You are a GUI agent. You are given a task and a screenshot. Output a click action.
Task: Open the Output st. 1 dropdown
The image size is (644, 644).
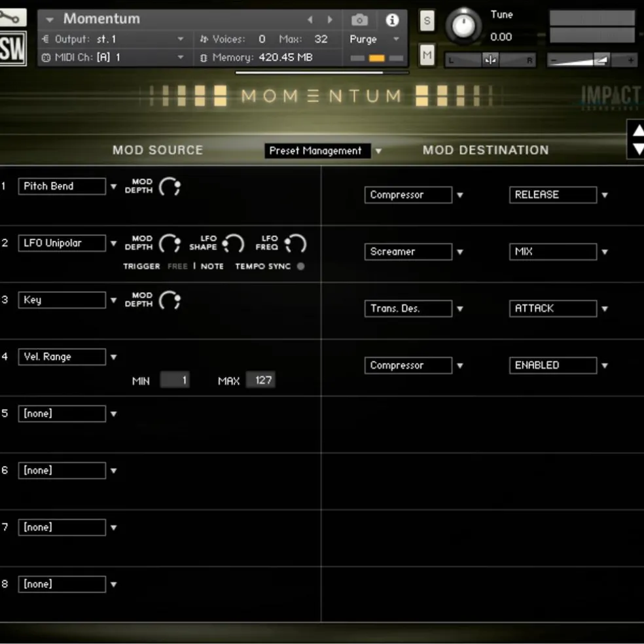pos(180,39)
